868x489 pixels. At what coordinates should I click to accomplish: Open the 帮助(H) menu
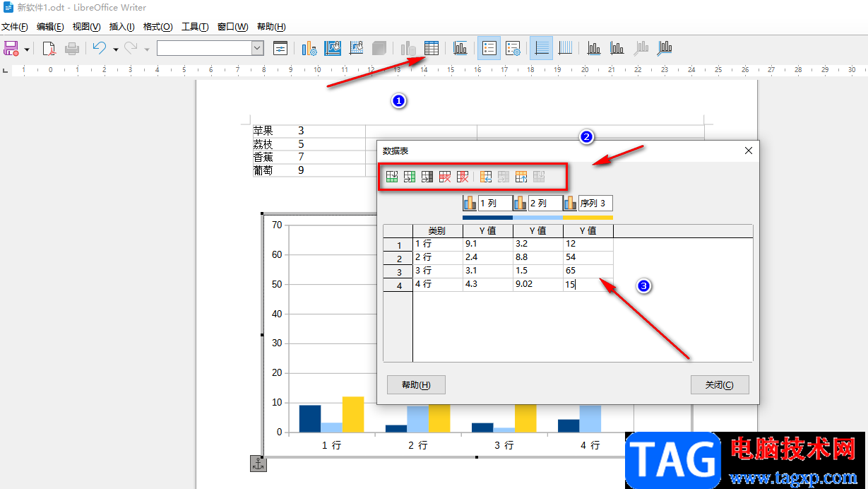click(x=271, y=27)
